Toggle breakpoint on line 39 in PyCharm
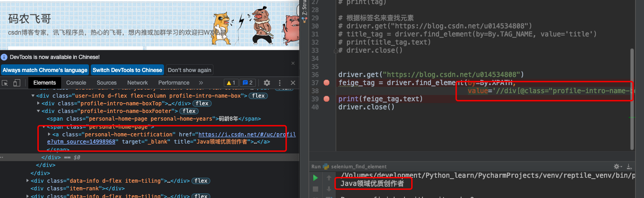This screenshot has width=644, height=198. [x=327, y=99]
